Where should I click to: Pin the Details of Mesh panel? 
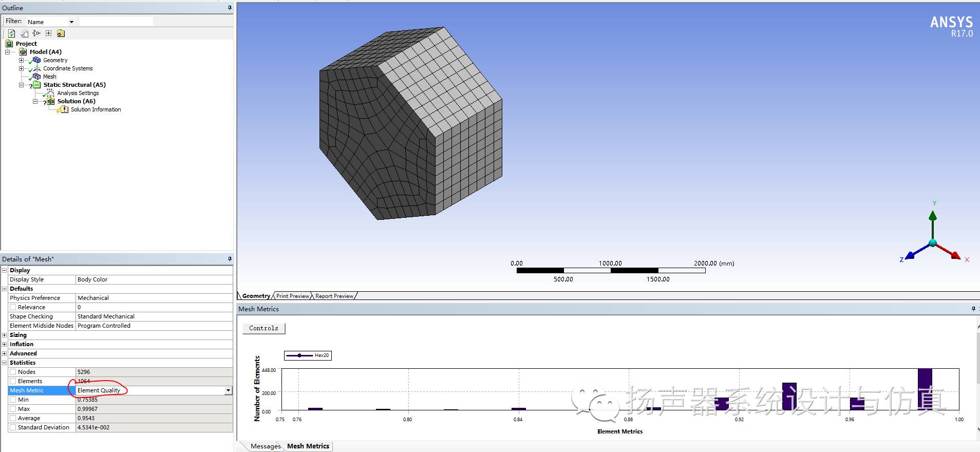click(x=230, y=259)
